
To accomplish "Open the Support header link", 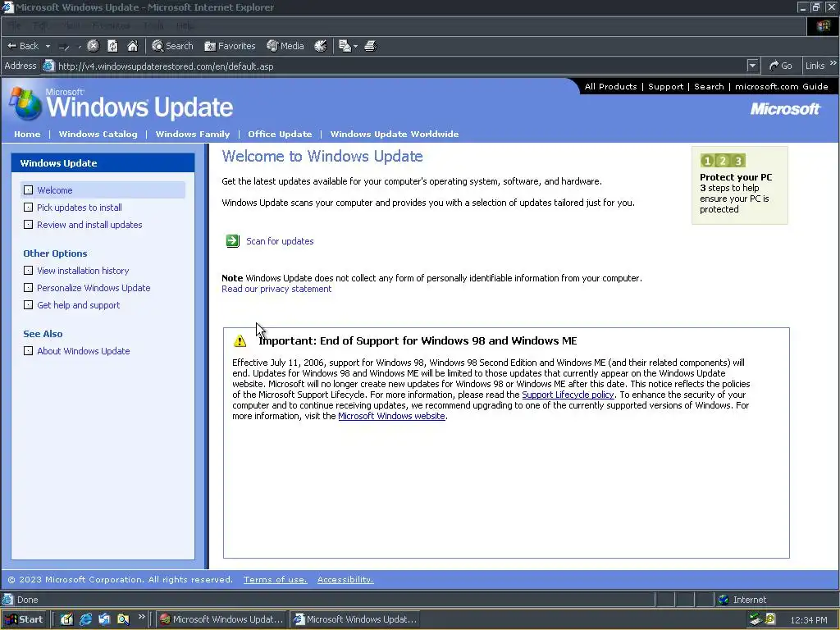I will coord(666,86).
